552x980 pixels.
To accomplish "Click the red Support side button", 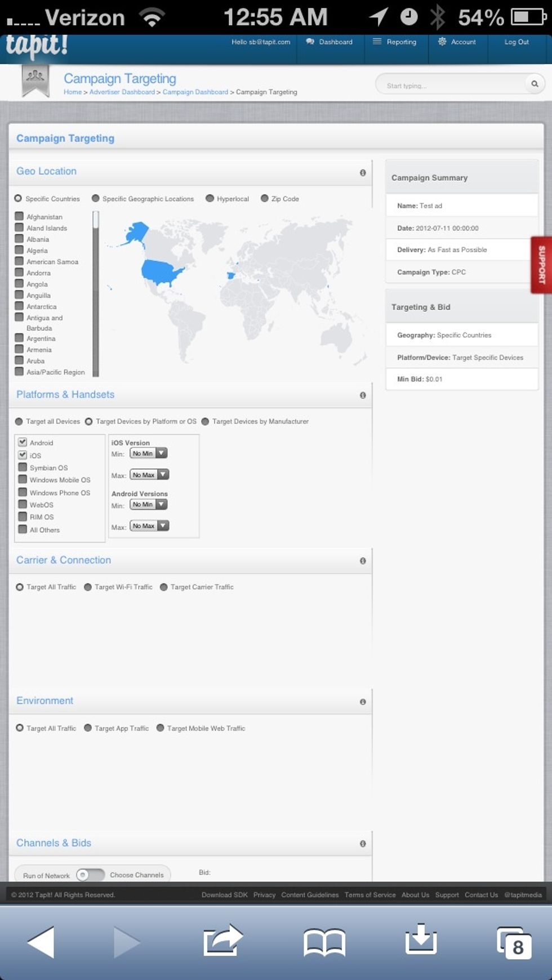I will pos(541,265).
